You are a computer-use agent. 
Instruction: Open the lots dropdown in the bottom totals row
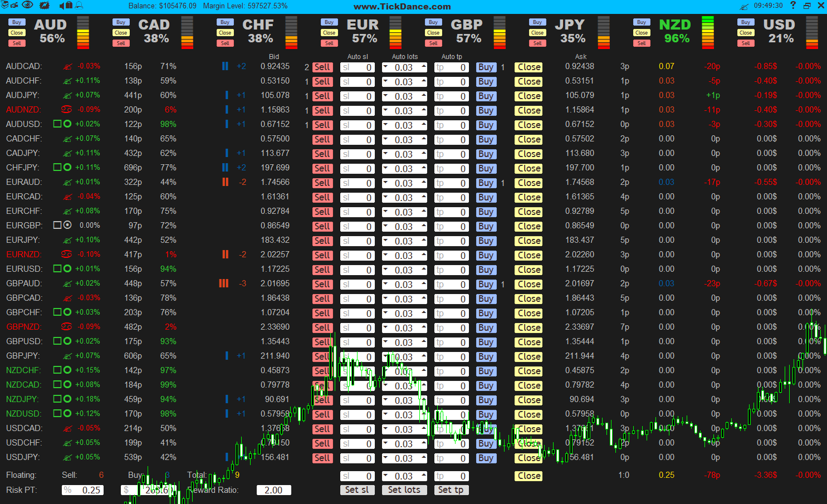(x=386, y=476)
